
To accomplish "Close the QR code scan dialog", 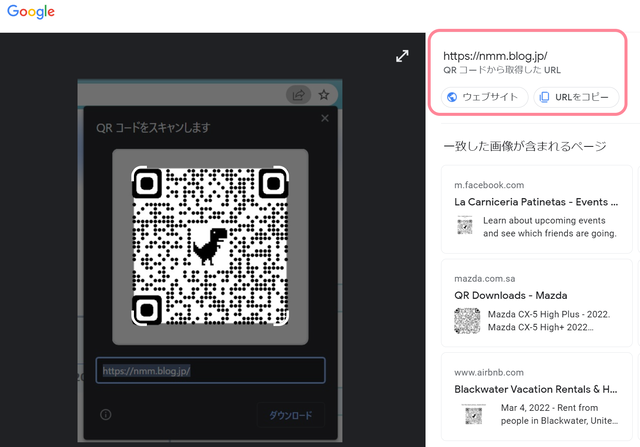I will tap(325, 118).
